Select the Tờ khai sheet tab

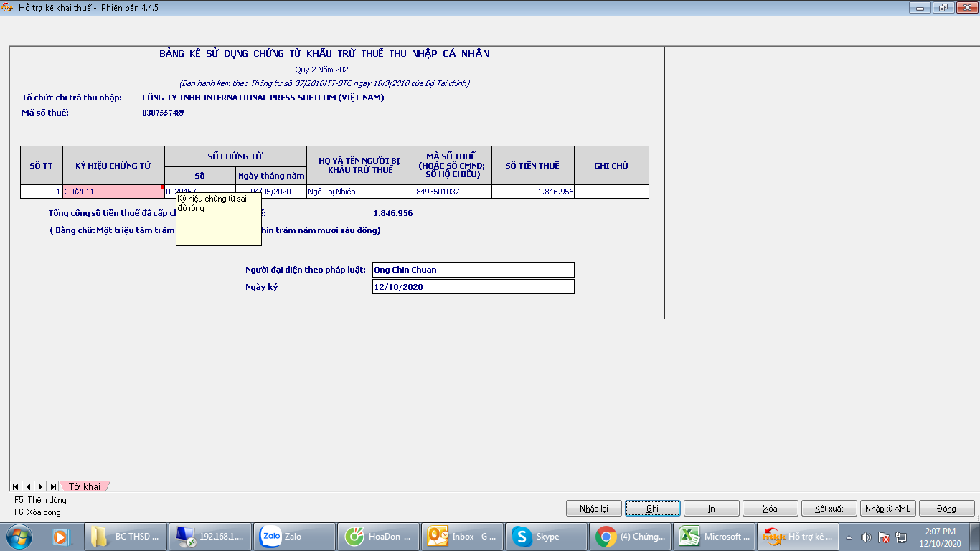pos(85,486)
